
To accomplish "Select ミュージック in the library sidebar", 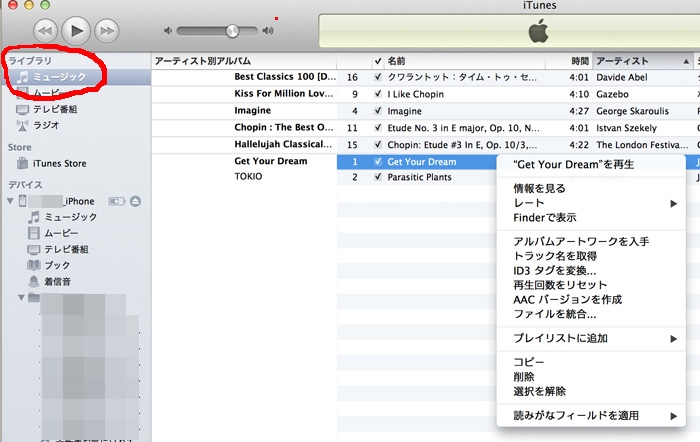I will (59, 77).
